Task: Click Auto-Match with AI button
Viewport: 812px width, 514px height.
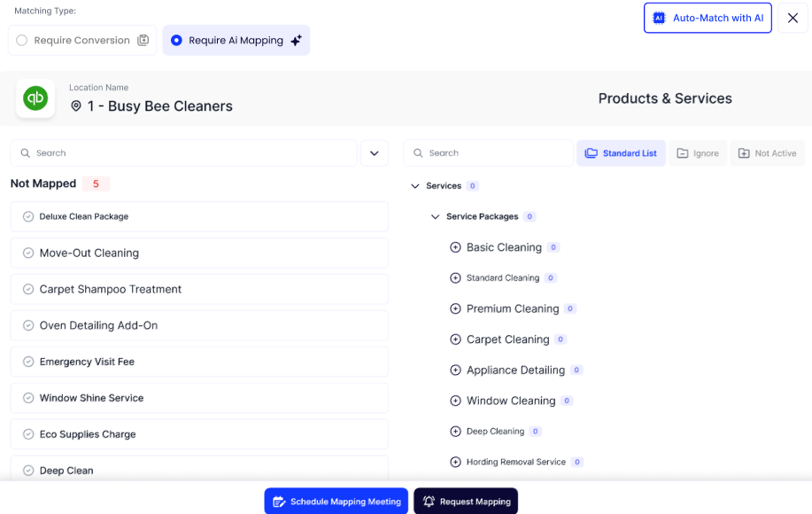Action: [708, 18]
